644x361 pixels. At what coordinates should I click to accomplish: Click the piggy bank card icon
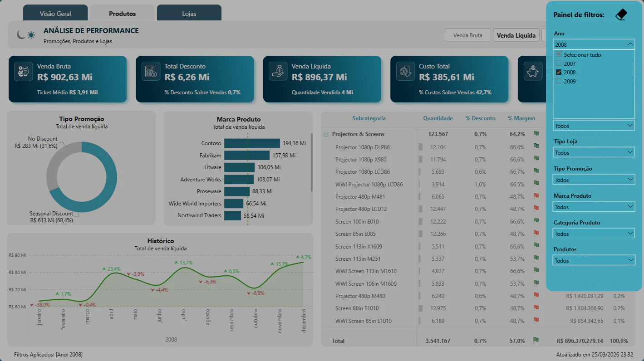coord(532,72)
